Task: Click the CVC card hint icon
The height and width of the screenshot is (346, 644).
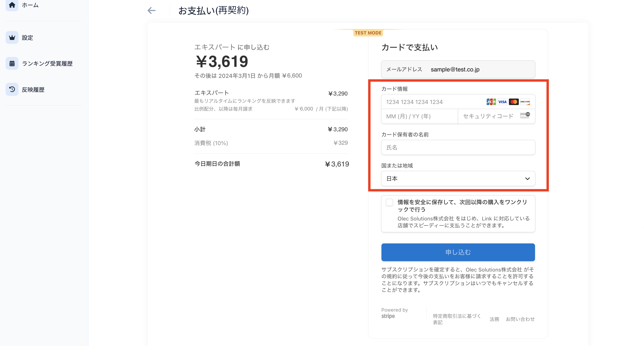Action: (525, 115)
